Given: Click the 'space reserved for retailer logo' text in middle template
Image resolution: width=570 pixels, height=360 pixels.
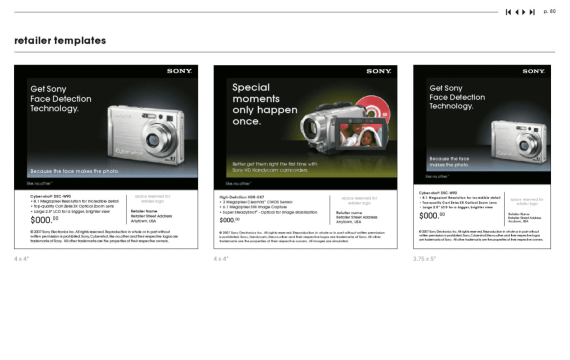Looking at the screenshot, I should point(359,201).
